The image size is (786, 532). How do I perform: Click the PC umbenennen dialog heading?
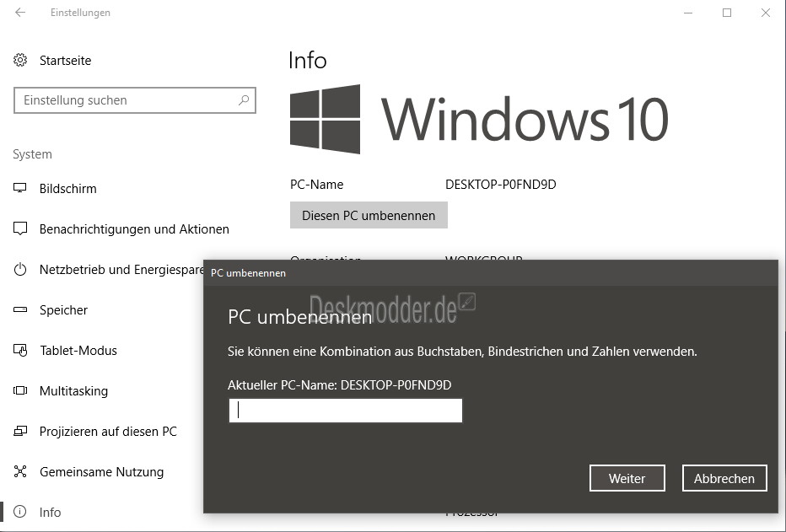click(299, 317)
